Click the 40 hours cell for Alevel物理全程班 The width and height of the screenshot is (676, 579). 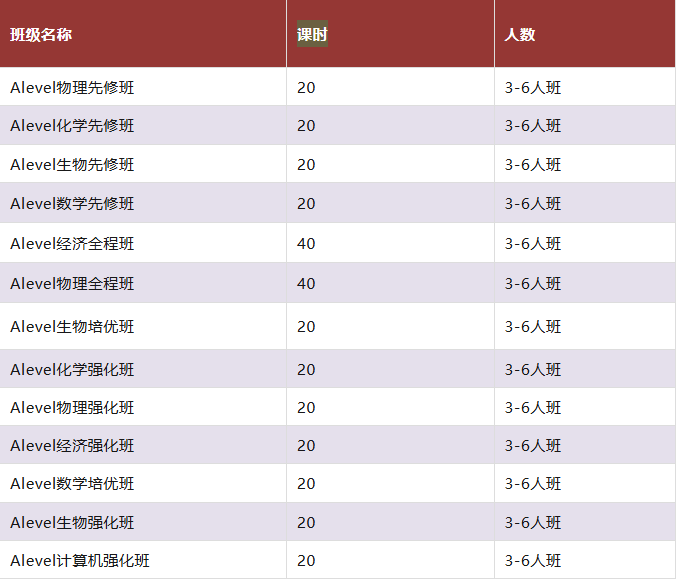click(306, 284)
